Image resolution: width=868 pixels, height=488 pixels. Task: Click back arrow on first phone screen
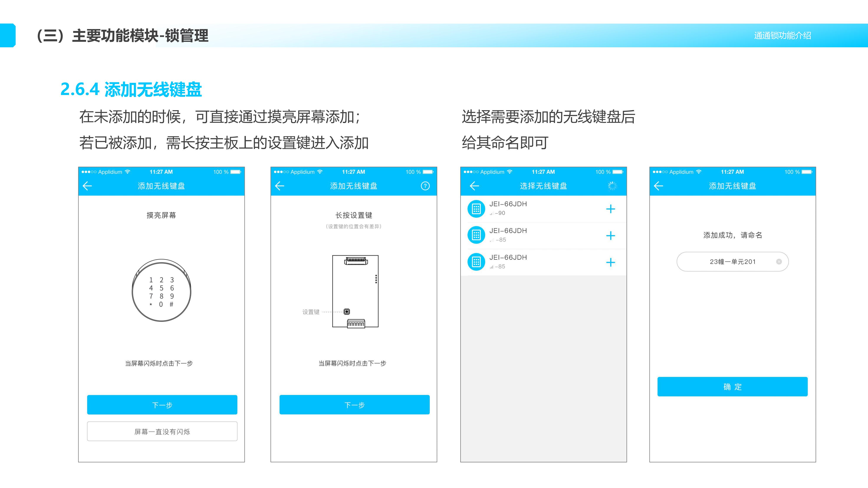pyautogui.click(x=87, y=186)
